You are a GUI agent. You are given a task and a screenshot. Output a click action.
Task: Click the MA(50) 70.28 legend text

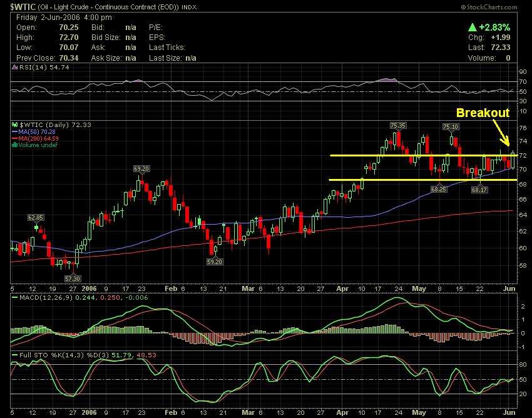point(37,131)
